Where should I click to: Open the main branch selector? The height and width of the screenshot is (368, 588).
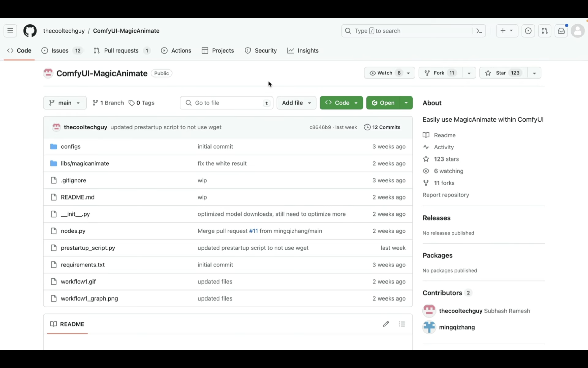(x=65, y=103)
